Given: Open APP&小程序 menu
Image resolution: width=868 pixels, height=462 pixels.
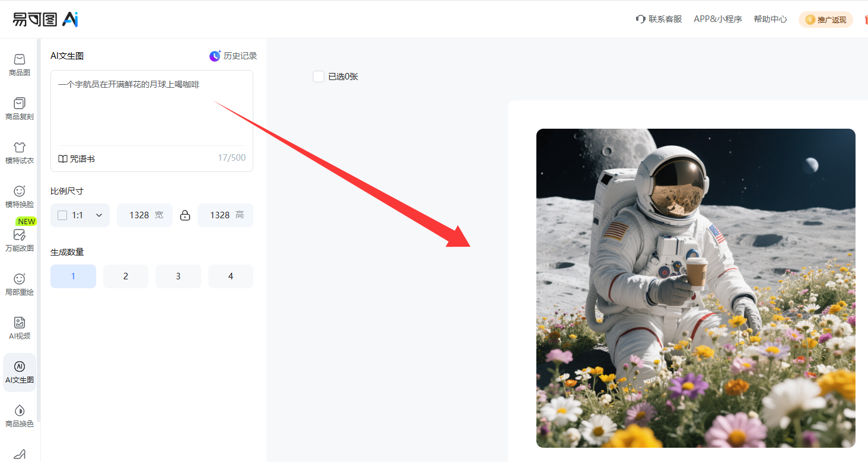Looking at the screenshot, I should point(718,19).
